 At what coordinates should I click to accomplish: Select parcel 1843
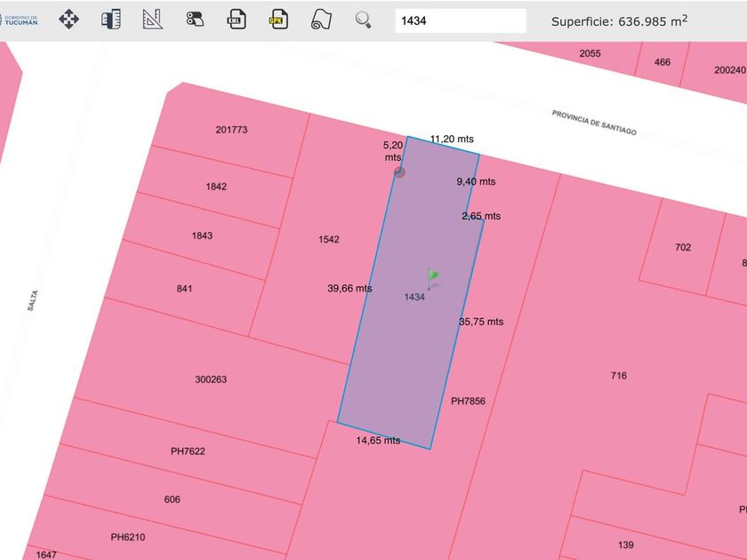202,236
